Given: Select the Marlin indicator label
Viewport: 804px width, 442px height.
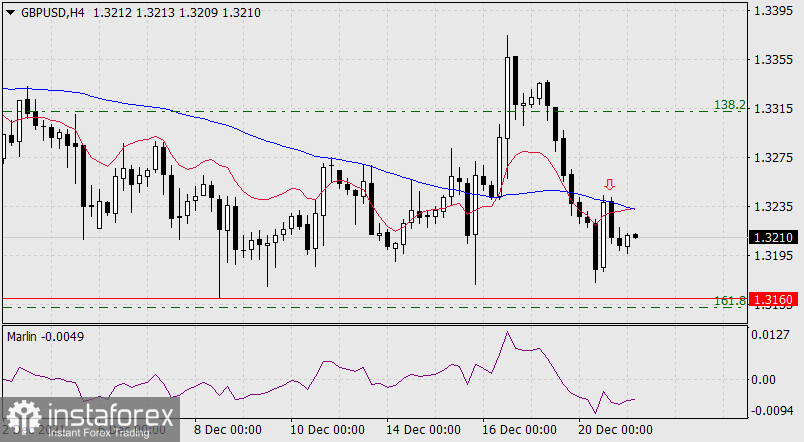Looking at the screenshot, I should [x=42, y=336].
